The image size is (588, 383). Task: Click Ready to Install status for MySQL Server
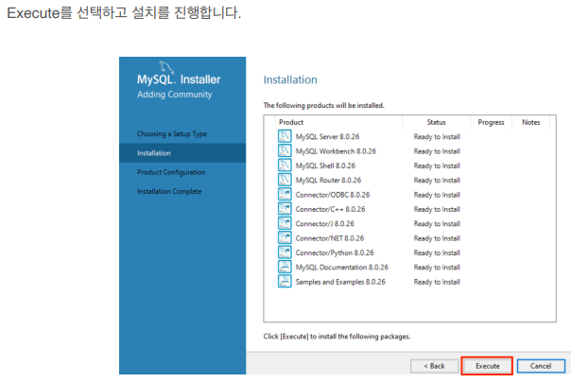point(437,137)
